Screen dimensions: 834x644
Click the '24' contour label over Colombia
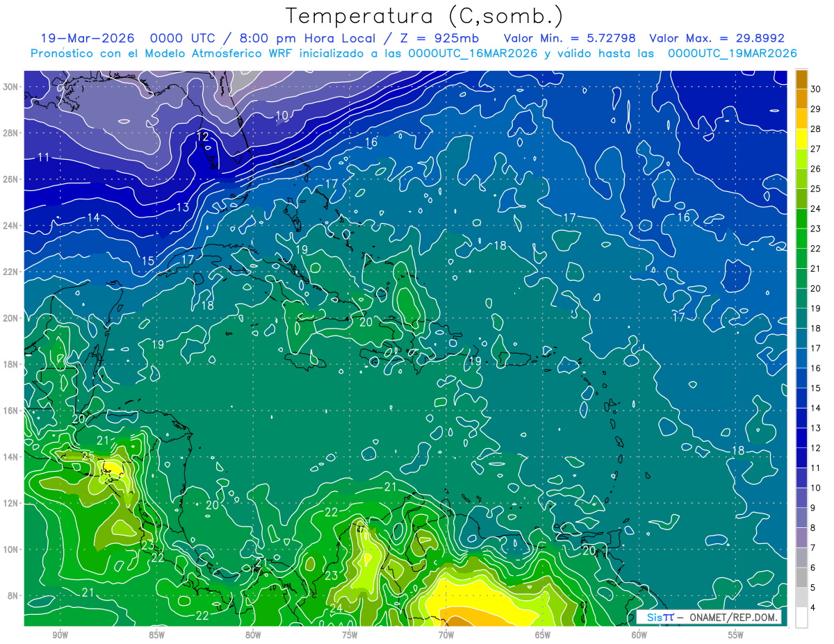(336, 608)
